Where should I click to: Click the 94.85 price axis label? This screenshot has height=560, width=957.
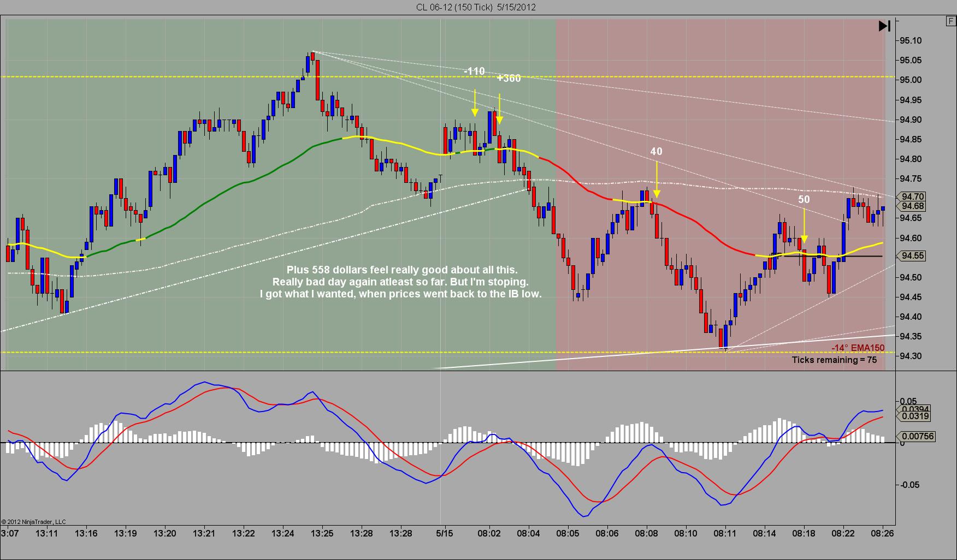tap(910, 140)
